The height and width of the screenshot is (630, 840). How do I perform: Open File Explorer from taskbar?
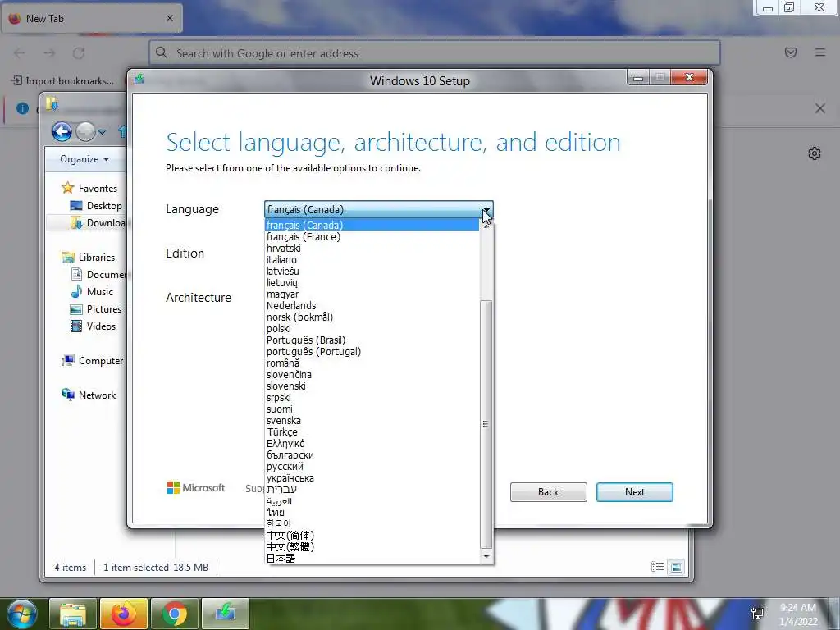click(x=73, y=614)
